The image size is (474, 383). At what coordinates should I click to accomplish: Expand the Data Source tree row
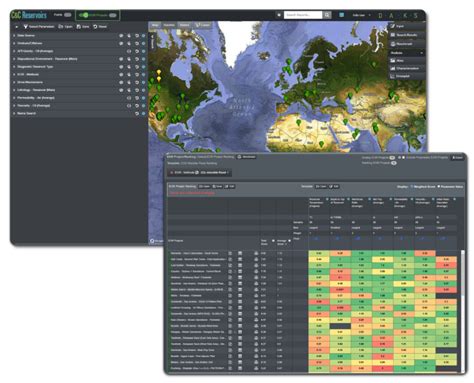[x=14, y=35]
